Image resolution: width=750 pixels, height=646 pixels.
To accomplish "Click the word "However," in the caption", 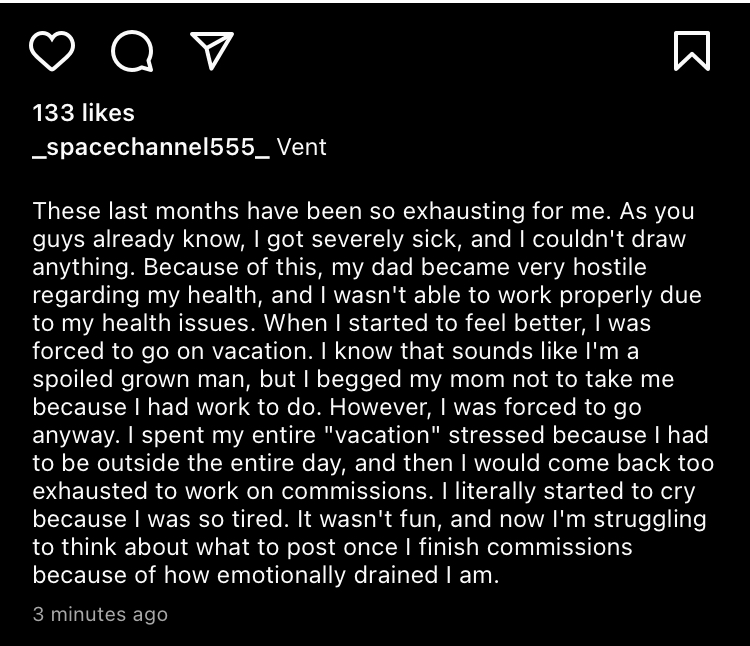I will pyautogui.click(x=381, y=407).
